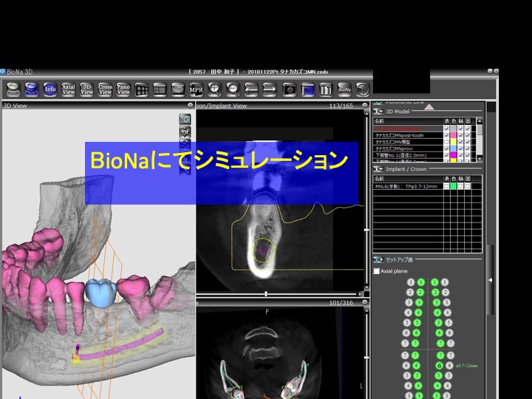Click the blue crown in the 3D View

click(x=100, y=293)
